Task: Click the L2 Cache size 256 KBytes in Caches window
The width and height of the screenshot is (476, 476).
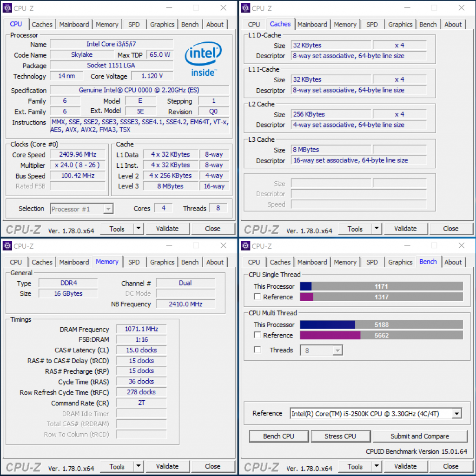Action: tap(331, 114)
